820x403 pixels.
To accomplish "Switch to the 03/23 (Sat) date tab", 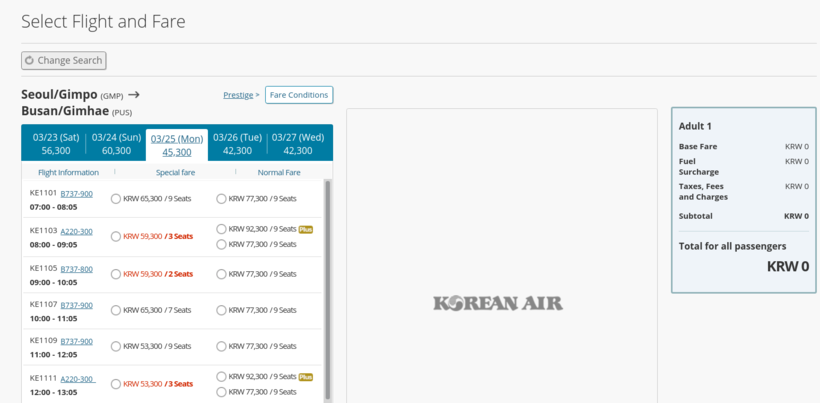I will [x=56, y=144].
